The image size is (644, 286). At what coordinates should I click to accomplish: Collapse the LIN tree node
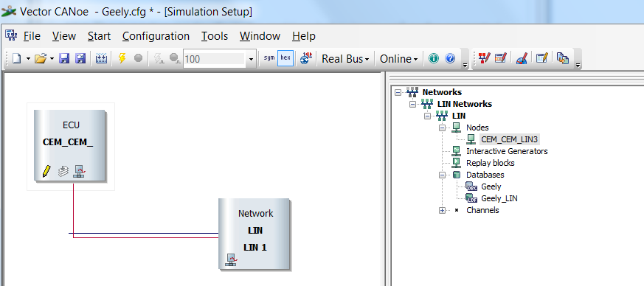pyautogui.click(x=427, y=116)
